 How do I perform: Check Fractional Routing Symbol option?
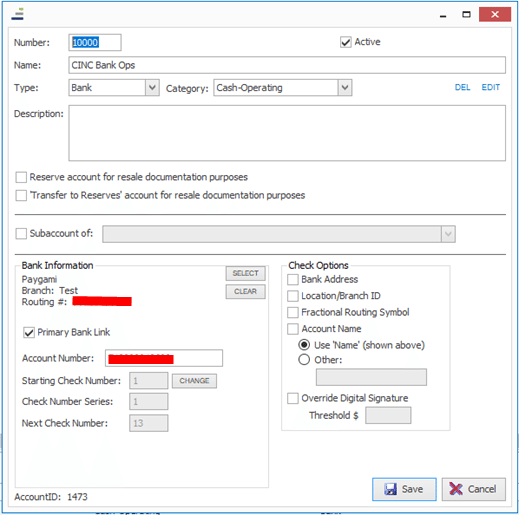[293, 312]
